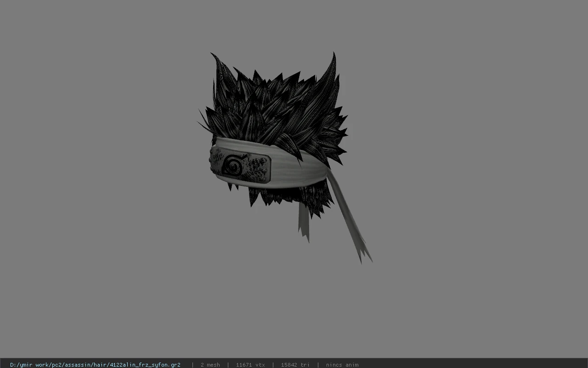Click the '11671 vtx' vertex count
The image size is (588, 368).
250,365
